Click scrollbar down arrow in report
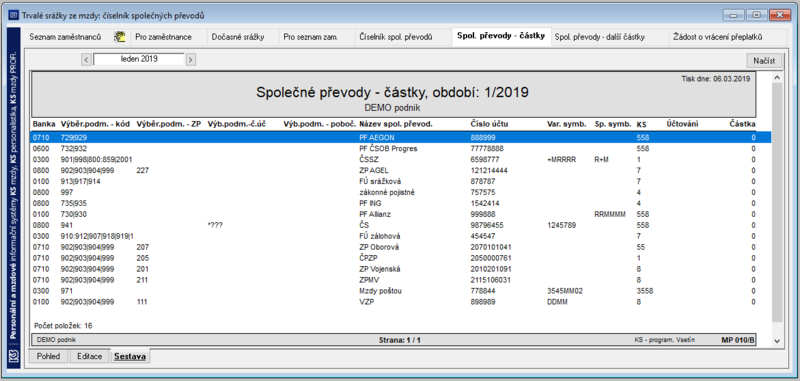The image size is (800, 381). click(777, 340)
